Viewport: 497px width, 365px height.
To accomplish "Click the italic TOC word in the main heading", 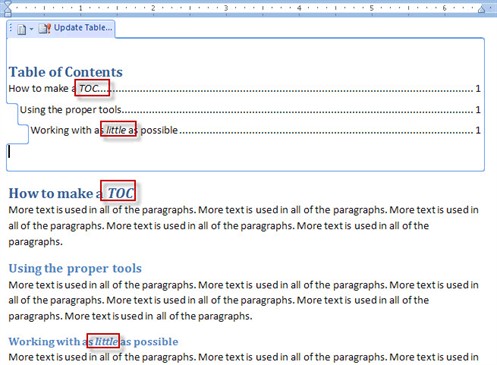I will 120,193.
